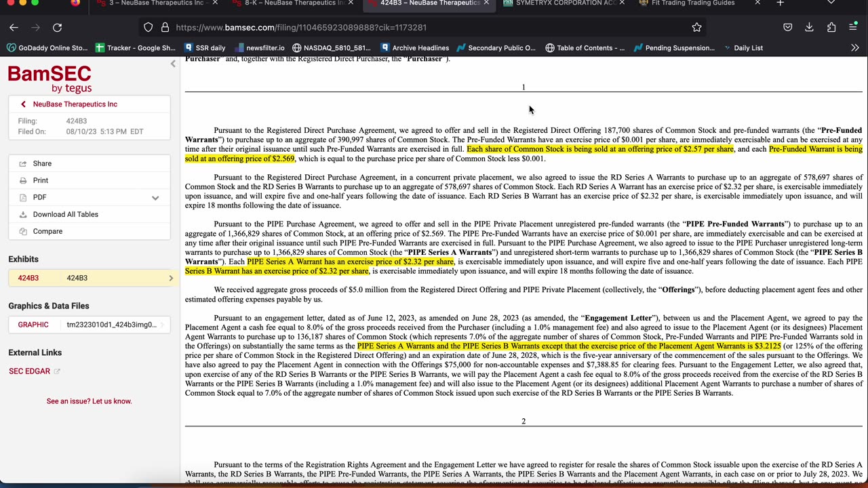Collapse the sidebar with the chevron
Viewport: 868px width, 488px height.
coord(173,64)
